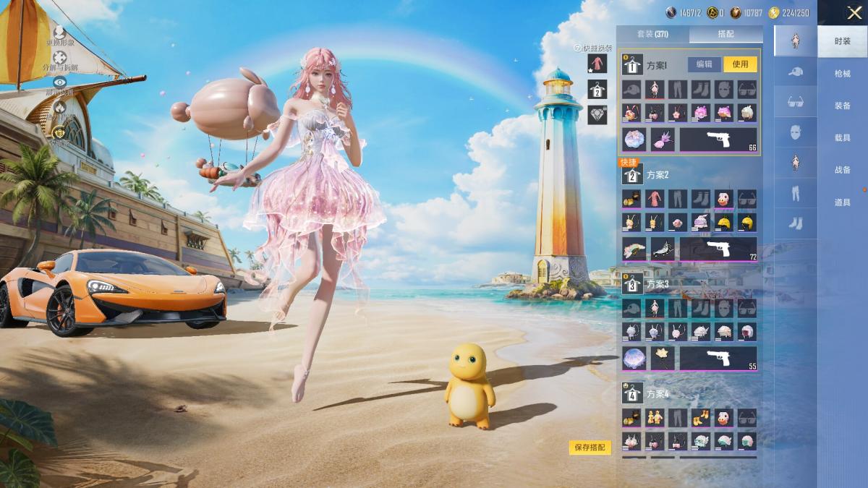Select the cap headwear filter icon
The image size is (868, 488).
796,72
